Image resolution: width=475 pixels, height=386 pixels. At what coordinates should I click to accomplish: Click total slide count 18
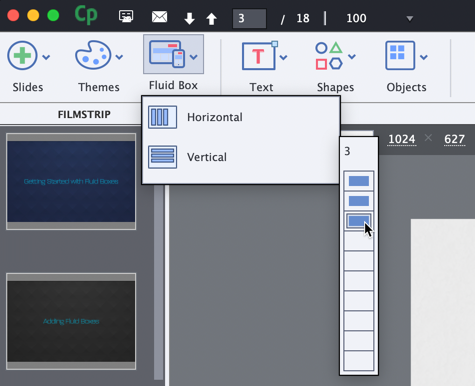[x=303, y=18]
